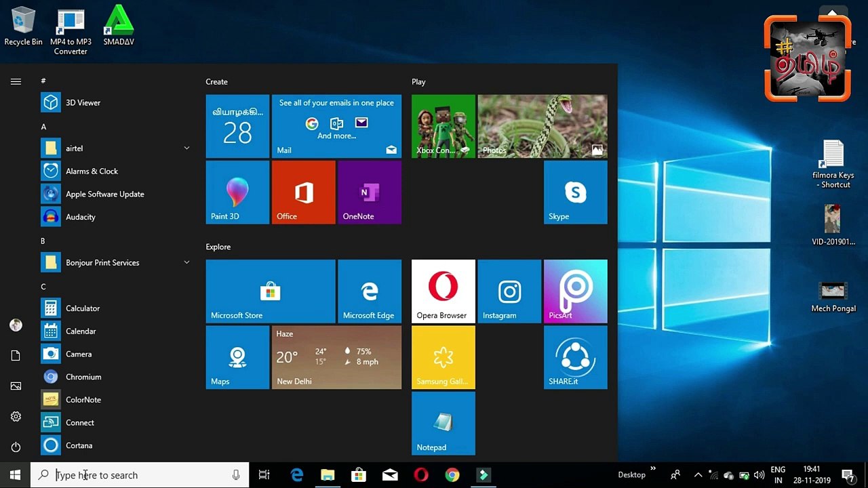Open the Wi-Fi network tray icon
Viewport: 868px width, 488px height.
[713, 475]
